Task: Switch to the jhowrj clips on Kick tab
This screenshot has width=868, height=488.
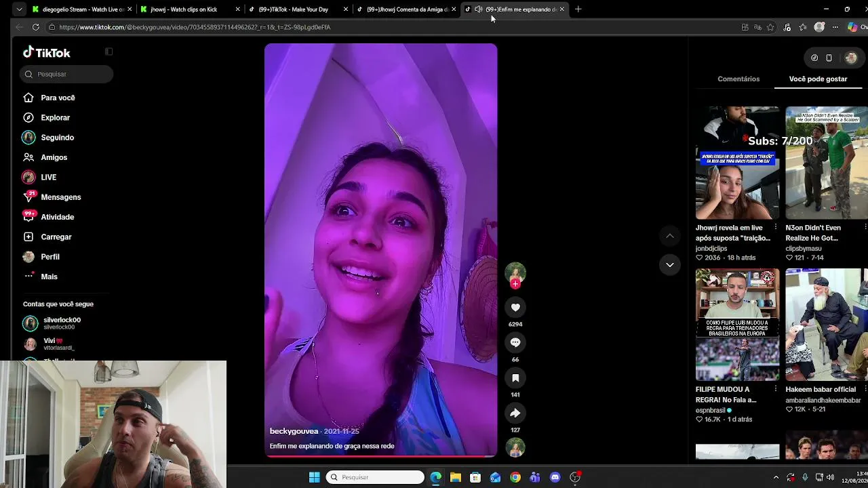Action: [x=189, y=9]
